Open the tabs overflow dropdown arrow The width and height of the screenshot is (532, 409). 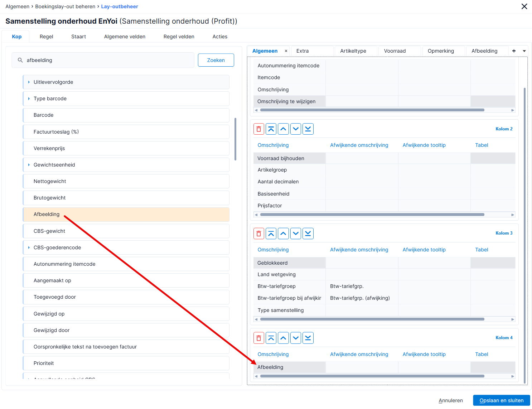pyautogui.click(x=524, y=51)
